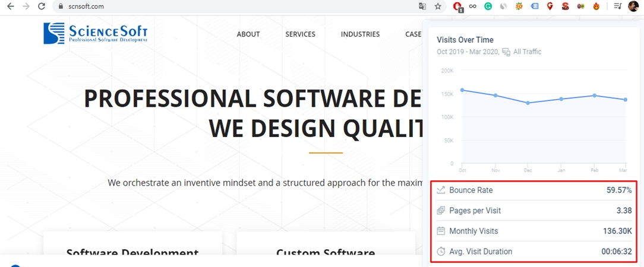Click the red S SEO extension icon

[565, 6]
